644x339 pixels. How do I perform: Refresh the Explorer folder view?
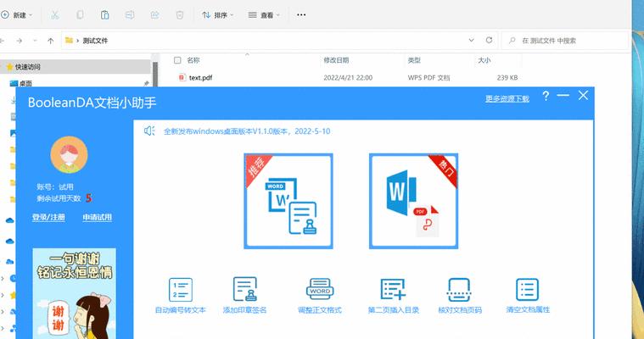489,40
